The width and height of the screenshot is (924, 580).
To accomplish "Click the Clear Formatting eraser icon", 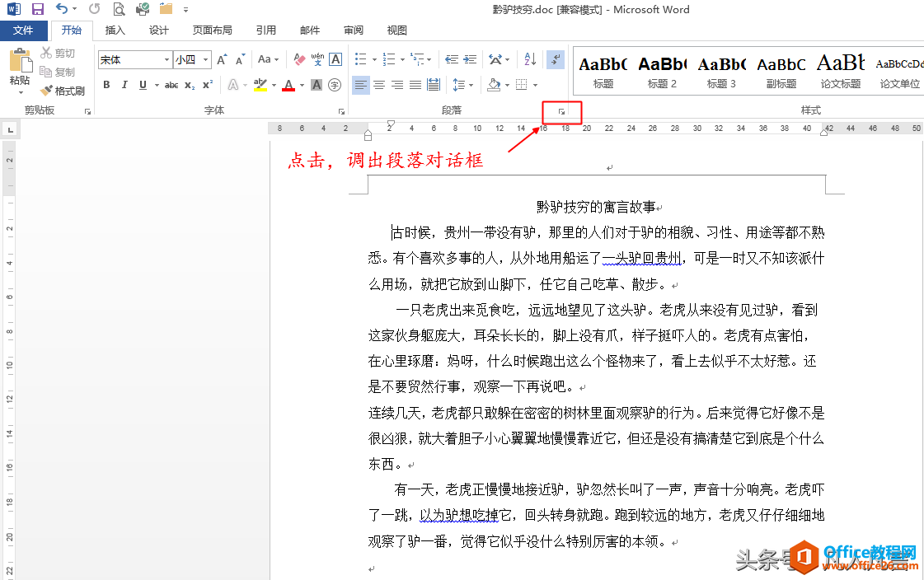I will tap(299, 59).
